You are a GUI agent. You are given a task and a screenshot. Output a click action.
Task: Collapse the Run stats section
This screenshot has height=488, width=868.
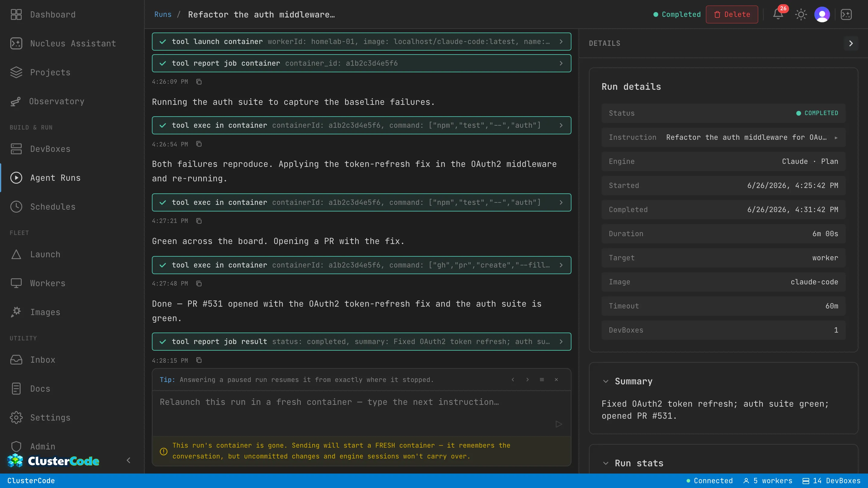point(605,463)
